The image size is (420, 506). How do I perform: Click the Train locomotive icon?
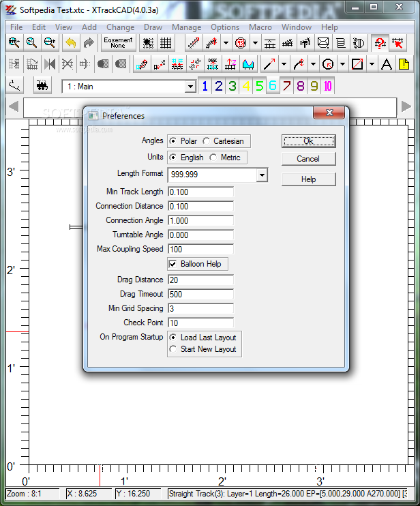tap(42, 85)
